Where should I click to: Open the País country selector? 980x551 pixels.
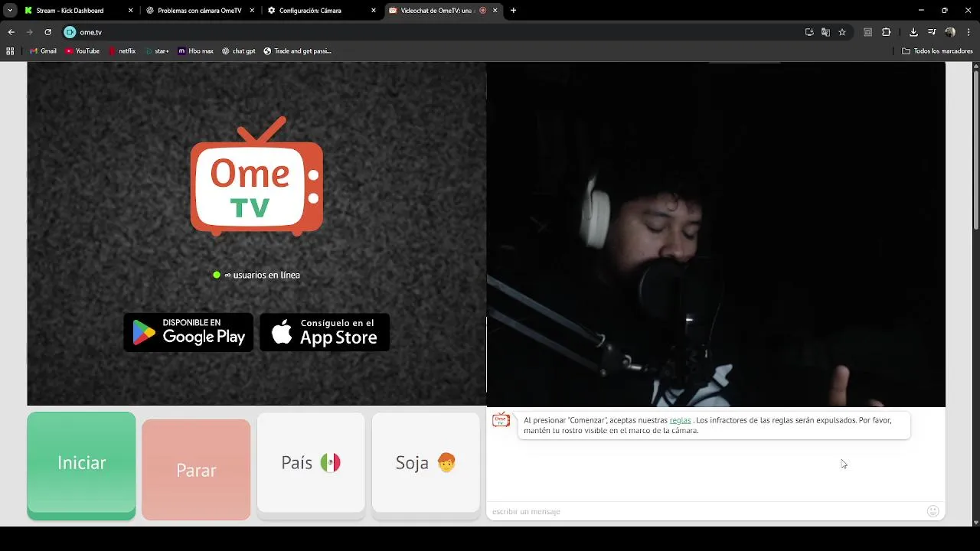[x=311, y=463]
